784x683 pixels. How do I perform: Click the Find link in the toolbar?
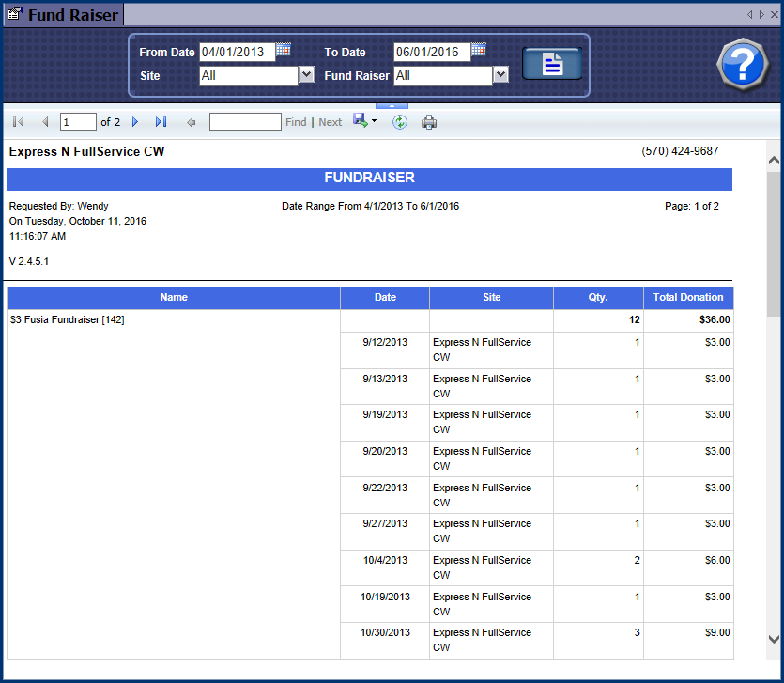pos(296,122)
